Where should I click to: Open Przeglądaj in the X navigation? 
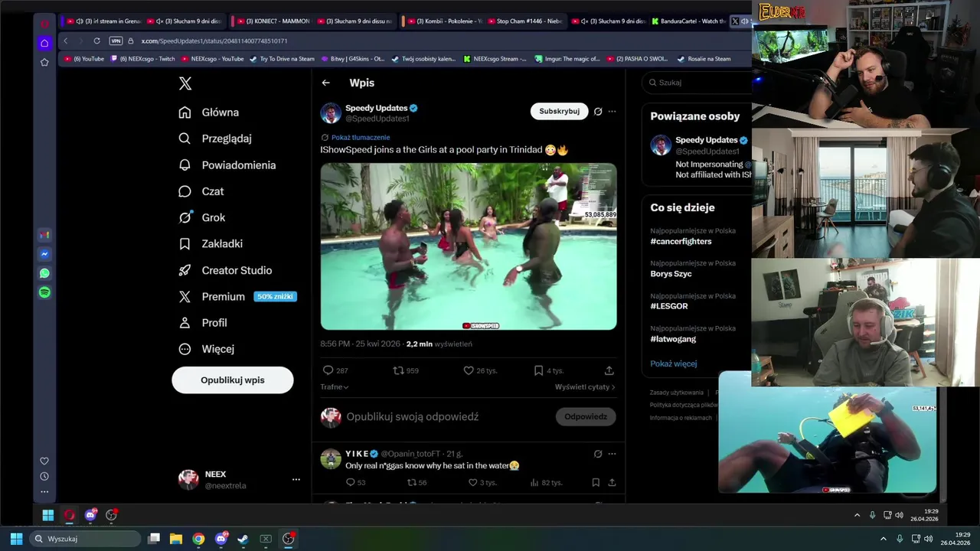coord(215,139)
